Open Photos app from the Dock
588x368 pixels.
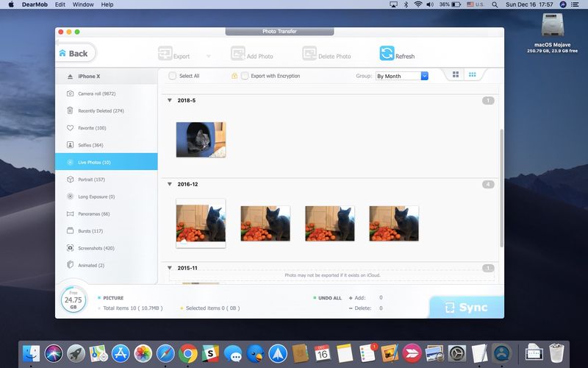click(143, 353)
